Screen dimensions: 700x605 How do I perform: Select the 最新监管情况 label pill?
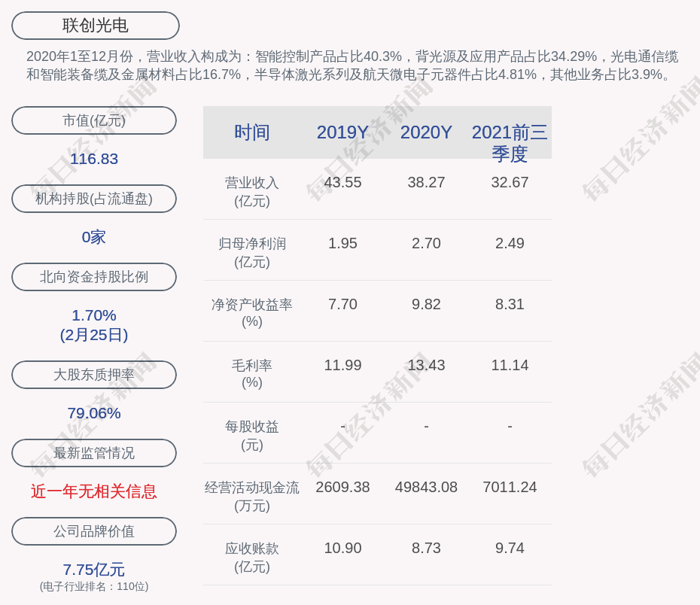[x=94, y=453]
